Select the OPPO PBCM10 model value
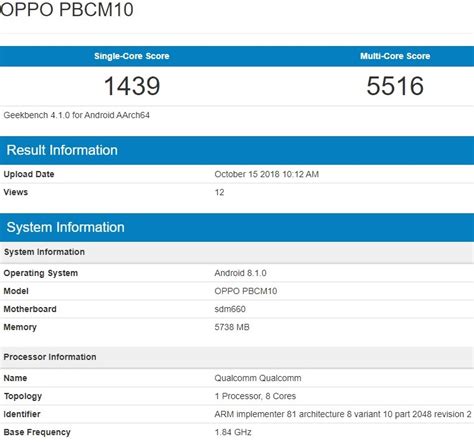The image size is (474, 442). coord(246,291)
